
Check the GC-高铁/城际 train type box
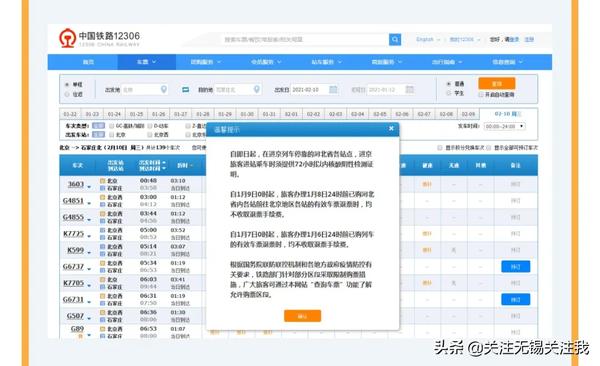pyautogui.click(x=112, y=126)
